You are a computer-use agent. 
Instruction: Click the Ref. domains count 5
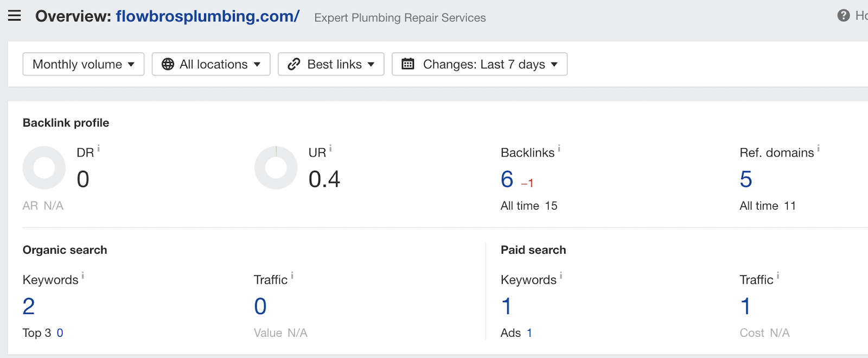(x=746, y=179)
